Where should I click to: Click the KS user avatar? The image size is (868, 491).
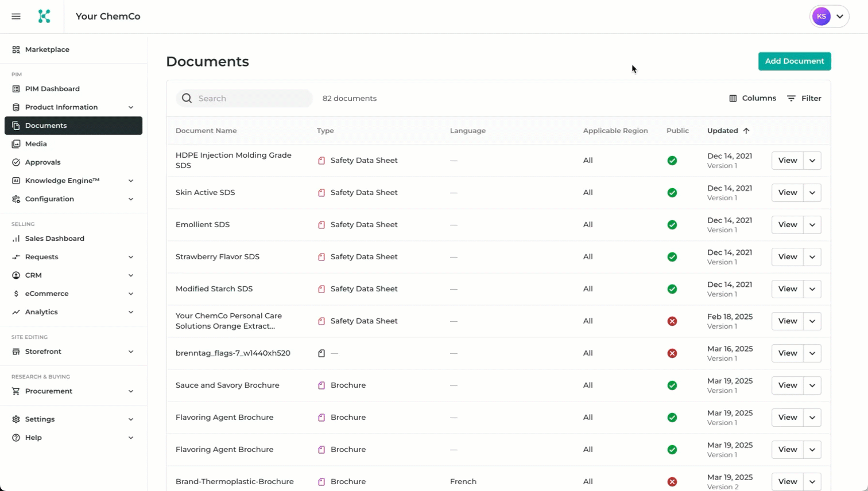821,17
